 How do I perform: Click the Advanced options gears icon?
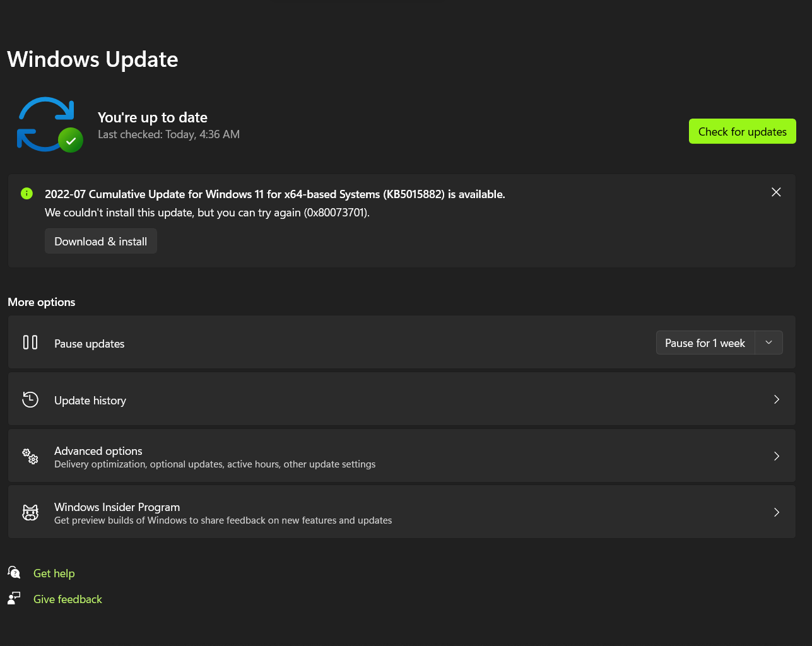pos(30,456)
